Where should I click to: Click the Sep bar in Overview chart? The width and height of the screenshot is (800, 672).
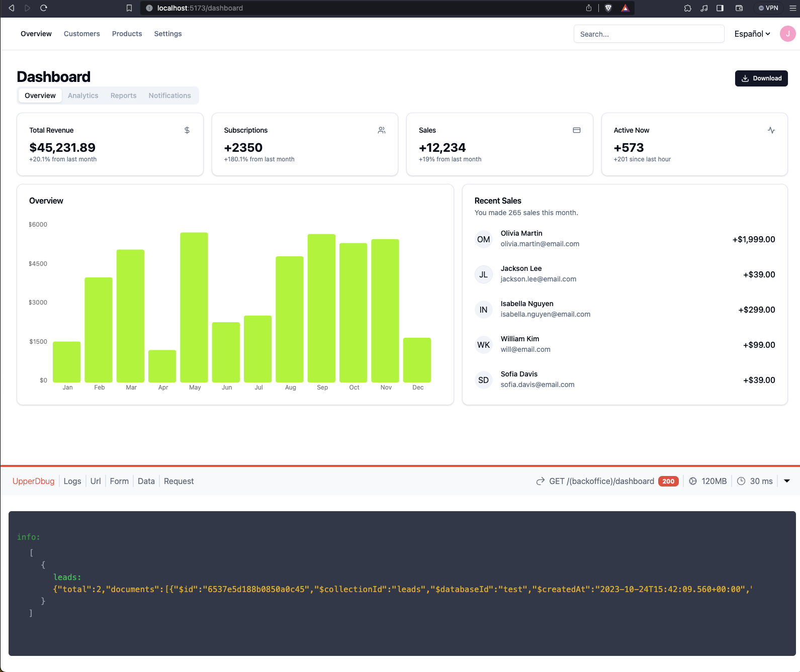[x=321, y=308]
